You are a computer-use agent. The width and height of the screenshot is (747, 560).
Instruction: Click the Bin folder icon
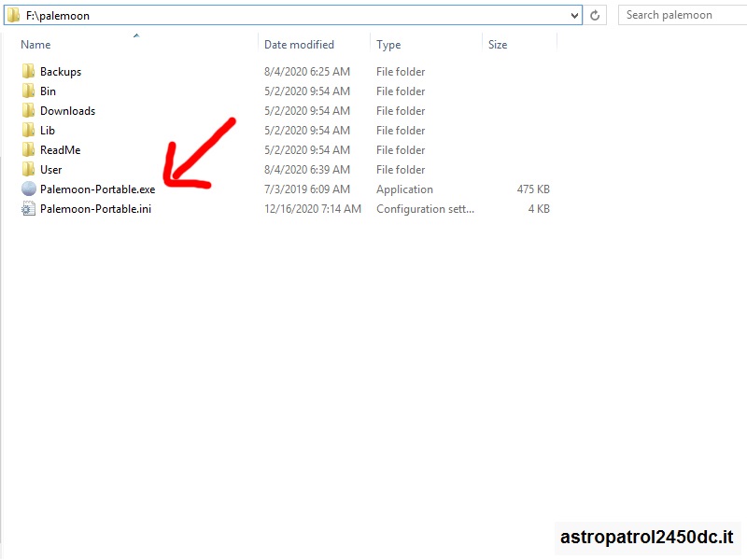coord(28,91)
